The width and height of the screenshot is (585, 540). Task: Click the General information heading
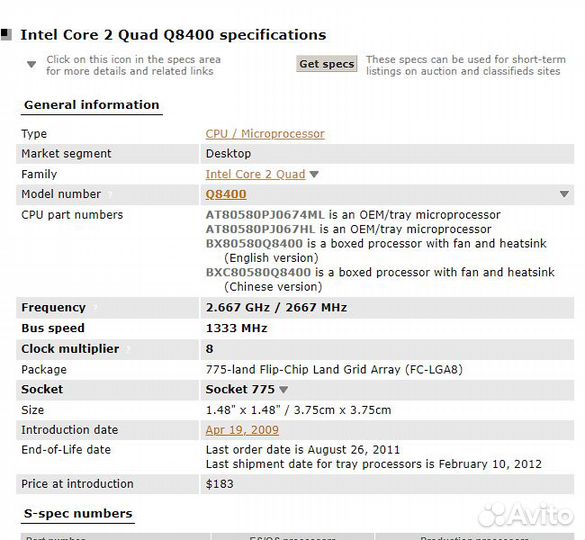point(92,105)
